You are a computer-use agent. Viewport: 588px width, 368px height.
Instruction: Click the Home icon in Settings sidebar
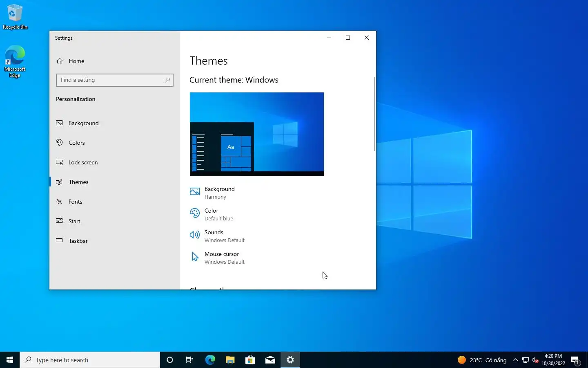(60, 61)
